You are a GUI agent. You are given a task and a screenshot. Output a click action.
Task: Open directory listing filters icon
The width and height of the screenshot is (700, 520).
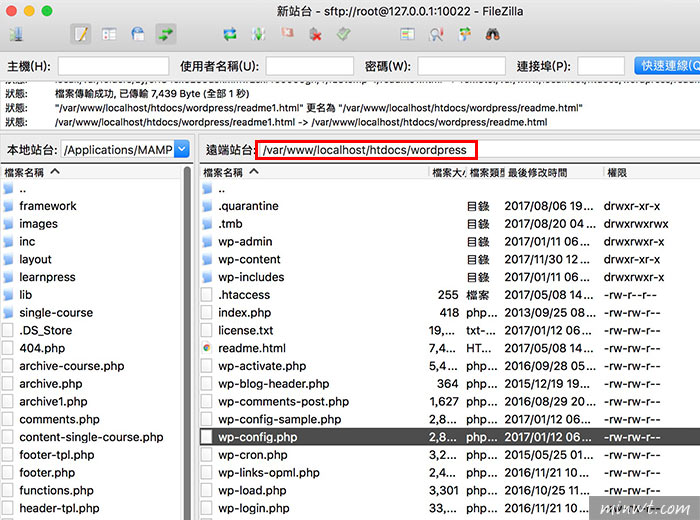407,34
